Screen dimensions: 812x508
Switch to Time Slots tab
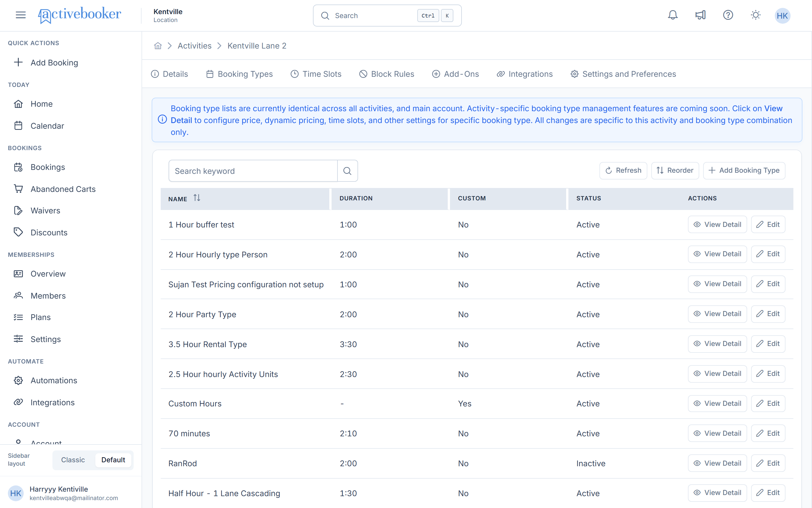coord(316,74)
